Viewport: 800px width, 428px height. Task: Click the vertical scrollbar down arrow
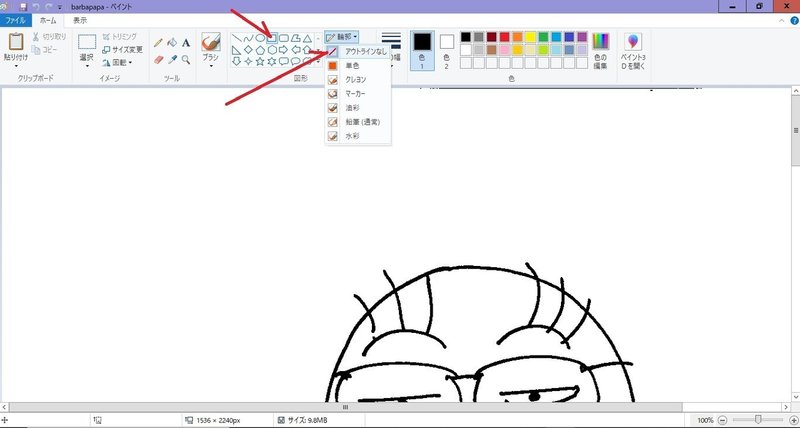coord(795,396)
